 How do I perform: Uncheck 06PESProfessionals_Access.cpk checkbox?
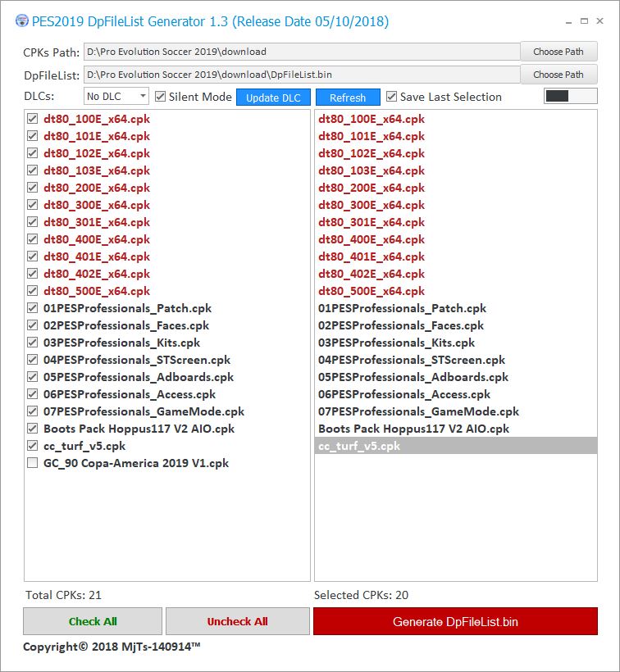(x=32, y=394)
